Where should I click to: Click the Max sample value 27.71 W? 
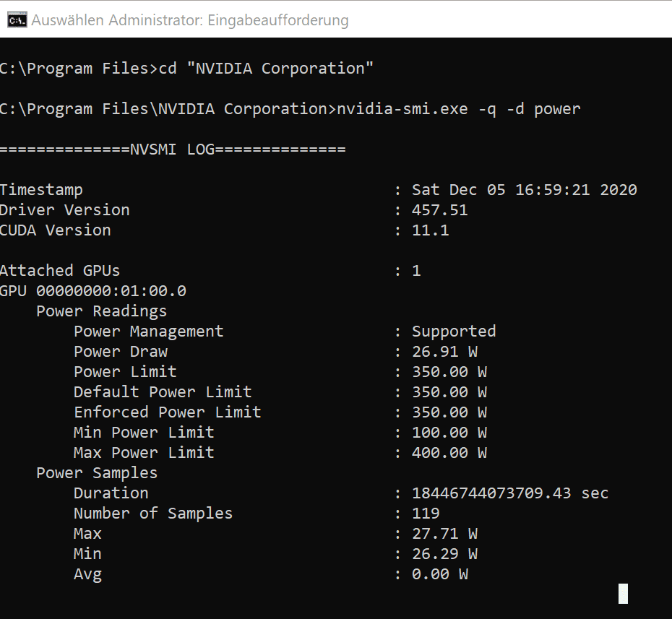point(444,534)
